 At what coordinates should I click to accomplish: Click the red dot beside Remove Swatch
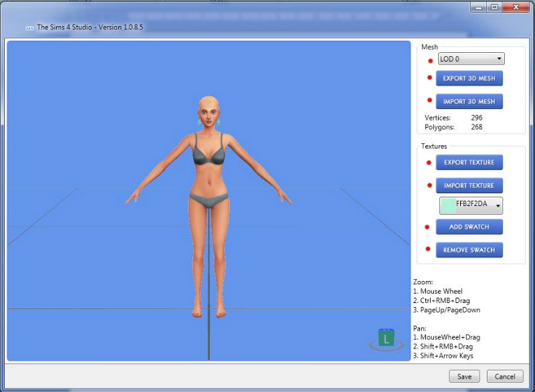point(428,249)
